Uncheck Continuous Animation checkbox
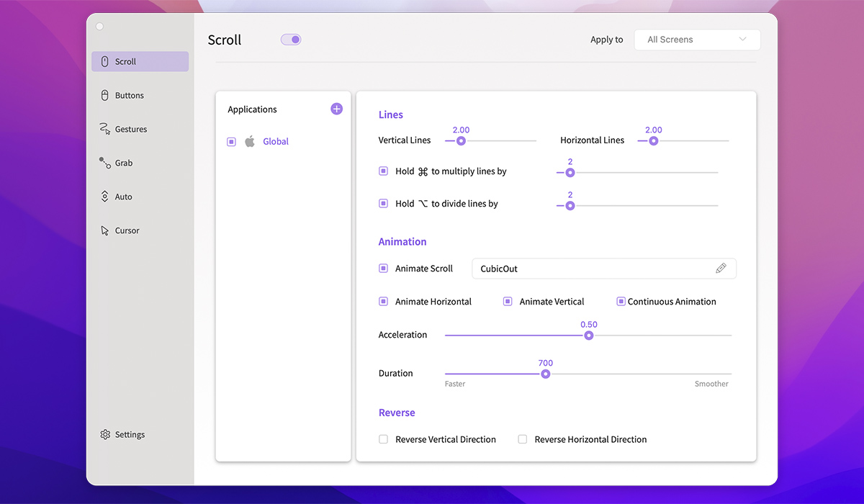Screen dimensions: 864x504 pyautogui.click(x=621, y=302)
